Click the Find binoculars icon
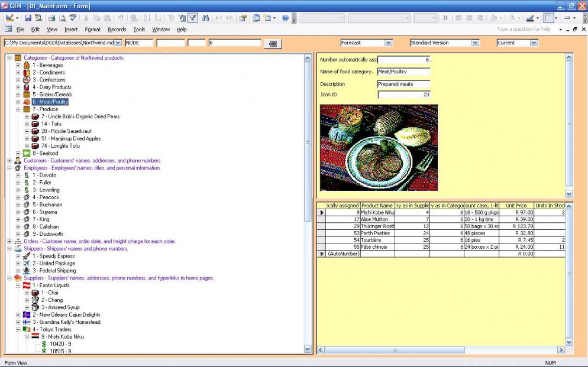588x367 pixels. (x=205, y=18)
